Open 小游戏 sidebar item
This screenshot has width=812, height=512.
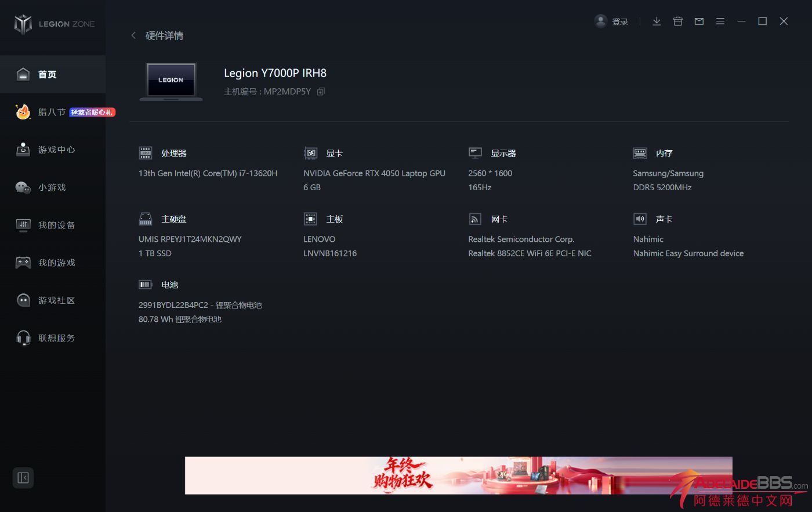click(x=52, y=187)
